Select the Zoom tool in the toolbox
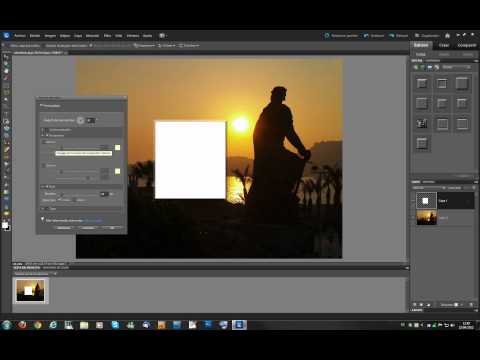480x360 pixels. [x=6, y=64]
